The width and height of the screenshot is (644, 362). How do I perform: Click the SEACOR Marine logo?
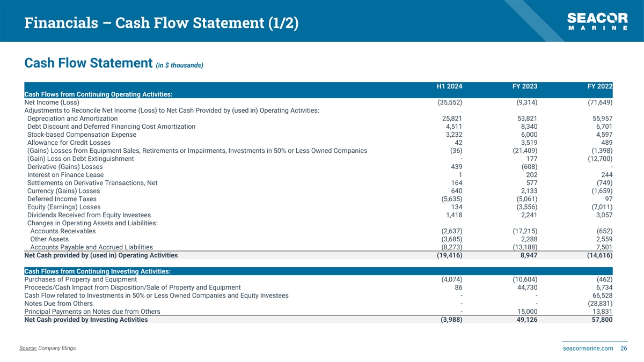[x=597, y=22]
